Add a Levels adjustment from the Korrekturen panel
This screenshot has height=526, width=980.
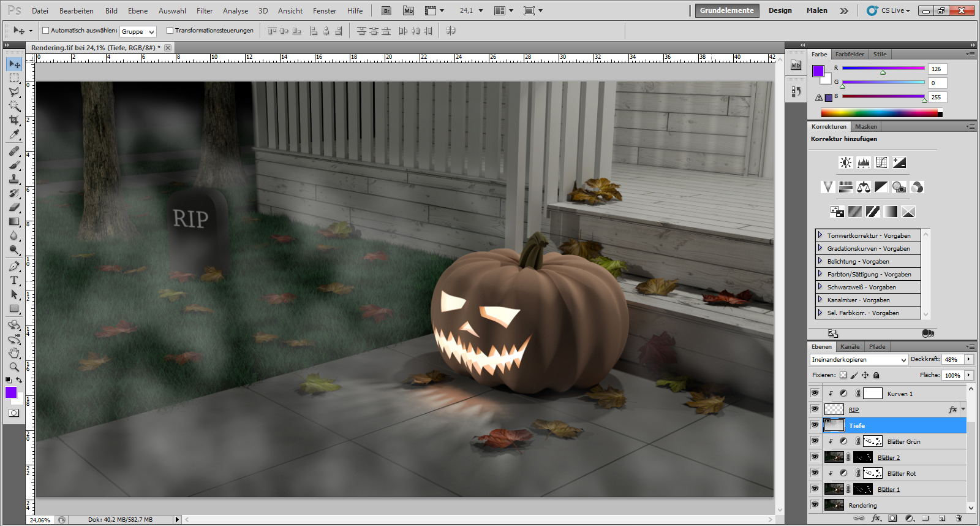coord(864,162)
